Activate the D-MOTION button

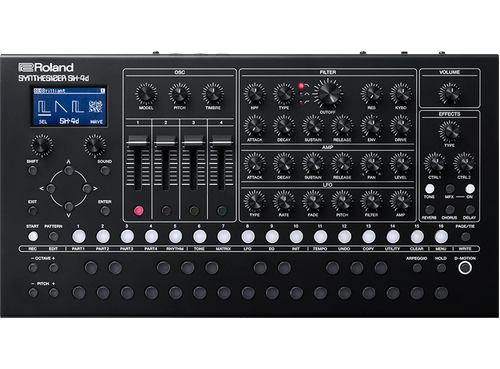pyautogui.click(x=465, y=267)
